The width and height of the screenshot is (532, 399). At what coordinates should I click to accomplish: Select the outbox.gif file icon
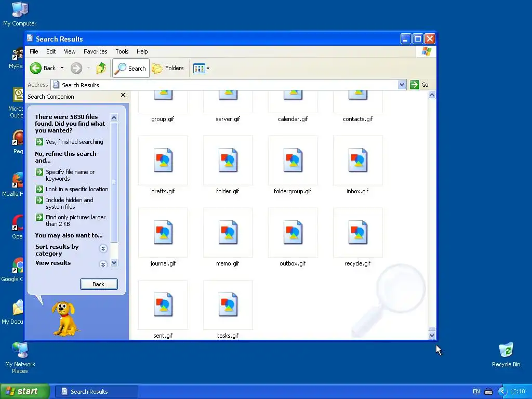tap(293, 232)
